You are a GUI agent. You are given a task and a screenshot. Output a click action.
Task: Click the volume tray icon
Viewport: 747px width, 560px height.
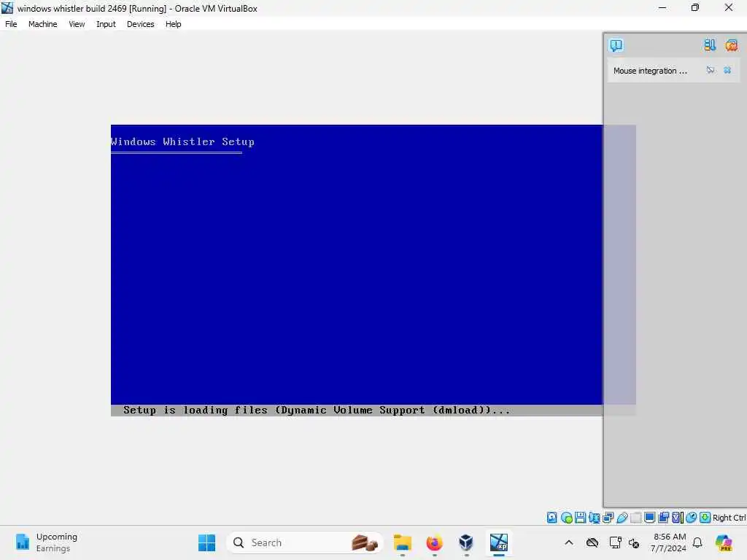(634, 542)
